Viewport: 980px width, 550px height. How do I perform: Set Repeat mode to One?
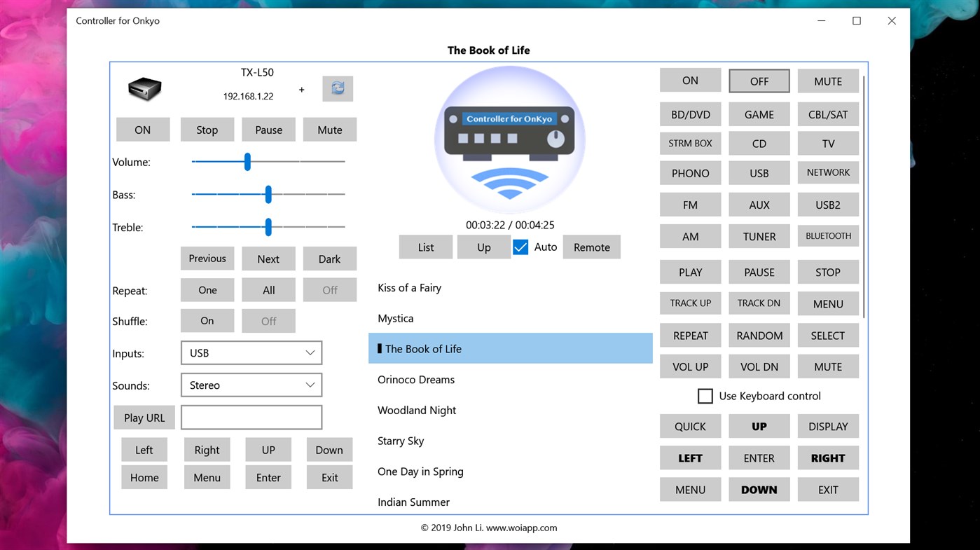pyautogui.click(x=207, y=289)
